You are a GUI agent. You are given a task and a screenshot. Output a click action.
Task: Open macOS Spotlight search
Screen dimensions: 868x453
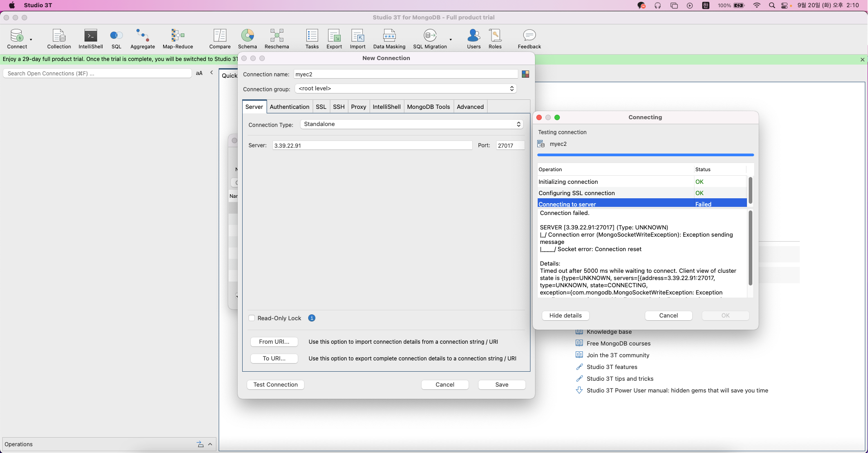click(772, 5)
